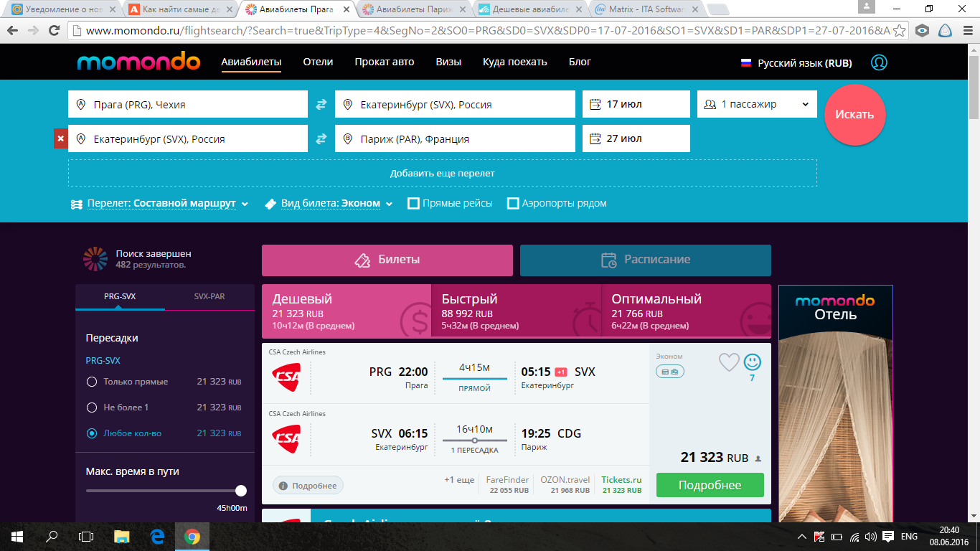The image size is (980, 551).
Task: Select PRG-SVX filter tab
Action: click(x=120, y=296)
